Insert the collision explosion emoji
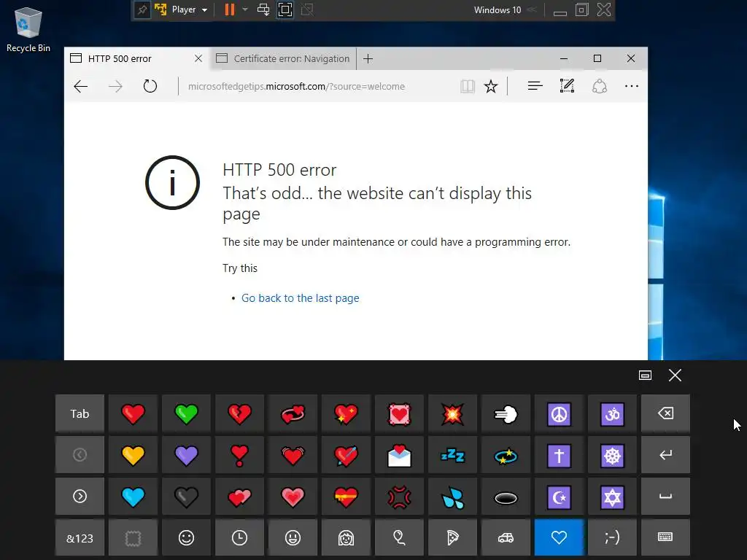747x560 pixels. coord(452,414)
